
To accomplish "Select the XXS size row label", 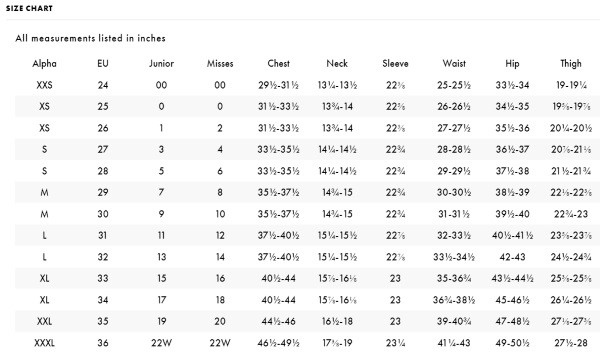I will click(44, 85).
